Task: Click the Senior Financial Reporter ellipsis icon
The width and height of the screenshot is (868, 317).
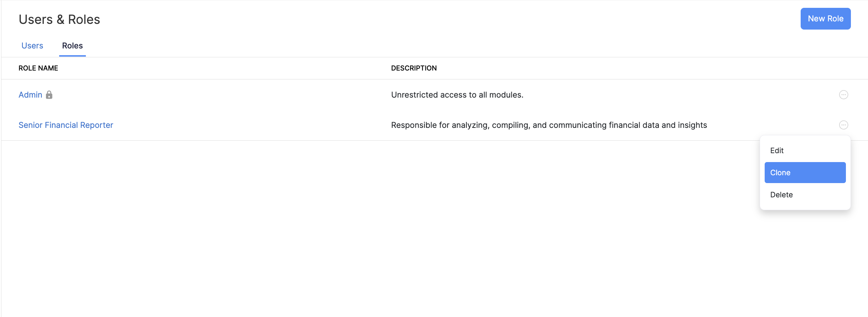Action: [843, 125]
